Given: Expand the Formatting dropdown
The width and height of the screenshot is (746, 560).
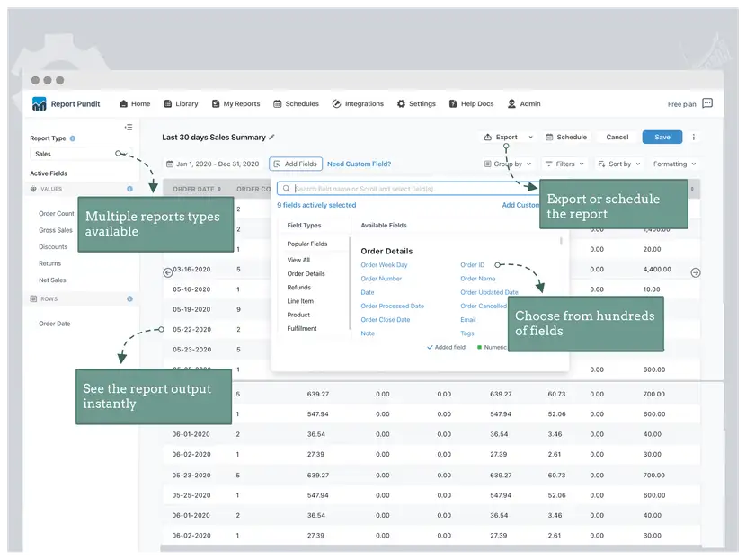Looking at the screenshot, I should point(675,164).
